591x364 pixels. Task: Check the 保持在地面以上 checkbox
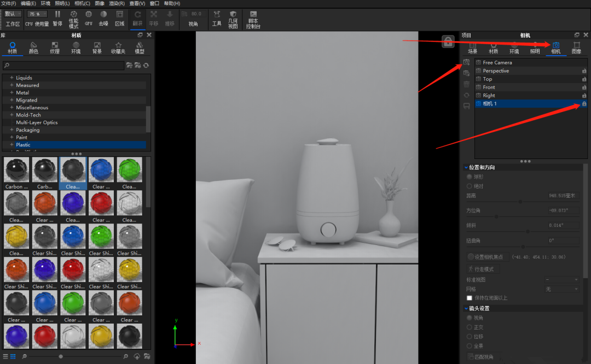tap(470, 298)
